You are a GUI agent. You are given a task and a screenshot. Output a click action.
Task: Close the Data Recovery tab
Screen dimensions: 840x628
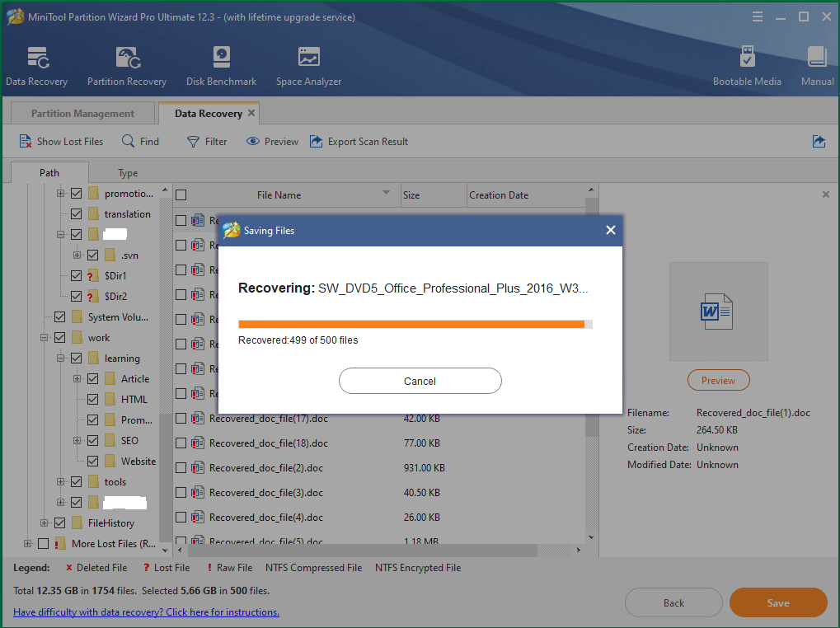tap(251, 113)
